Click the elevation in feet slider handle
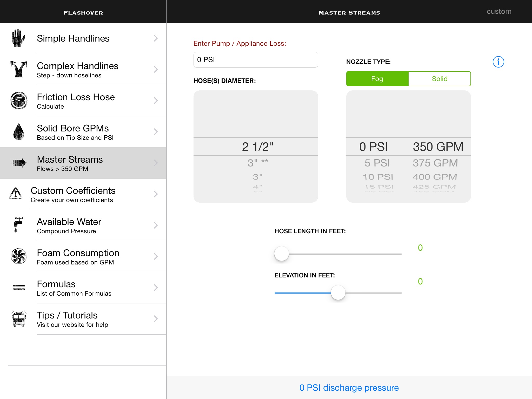Screen dimensions: 532x399 tap(338, 293)
